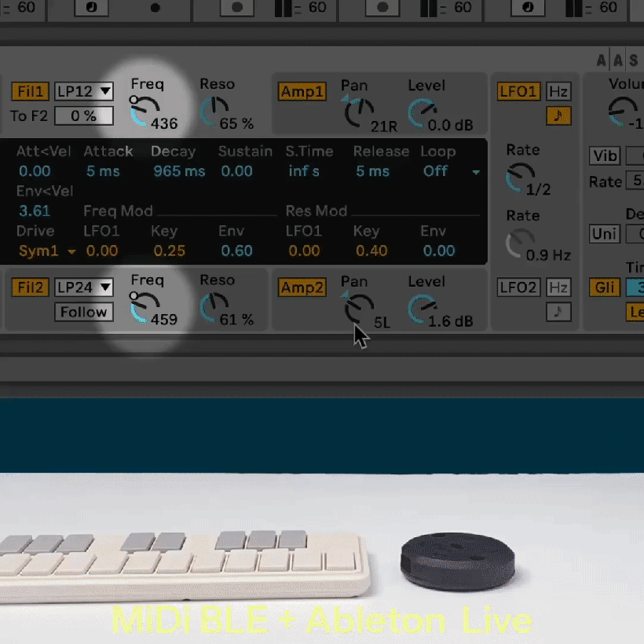Click the To F2 0 % field

(84, 115)
